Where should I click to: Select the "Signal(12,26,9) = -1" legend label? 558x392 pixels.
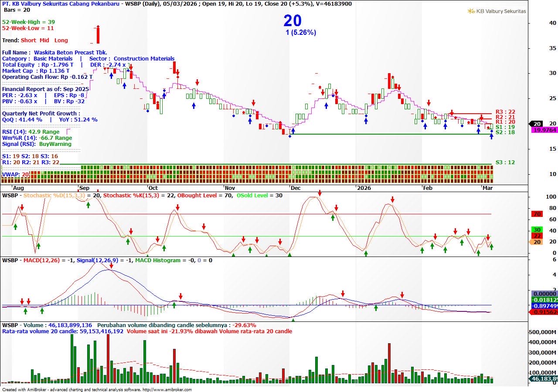(x=104, y=260)
